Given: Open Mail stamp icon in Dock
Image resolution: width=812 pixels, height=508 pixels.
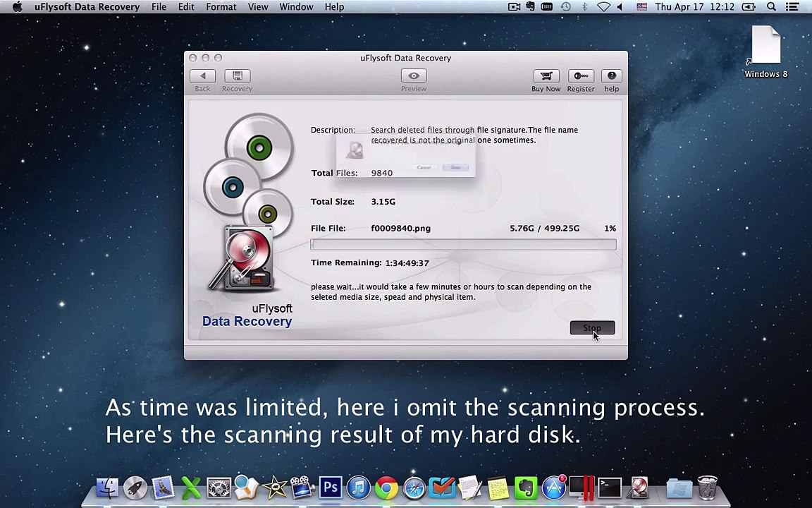Looking at the screenshot, I should [x=163, y=488].
